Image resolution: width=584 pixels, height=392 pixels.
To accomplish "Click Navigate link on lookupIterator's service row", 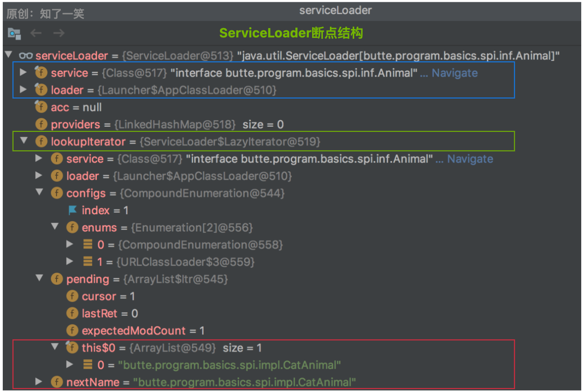I will tap(470, 159).
